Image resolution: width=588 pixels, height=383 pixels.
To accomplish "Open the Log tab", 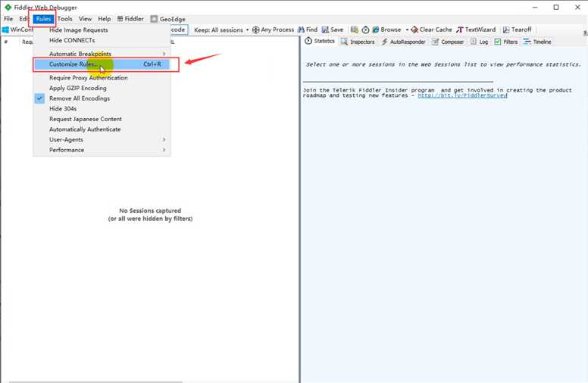I will tap(479, 42).
